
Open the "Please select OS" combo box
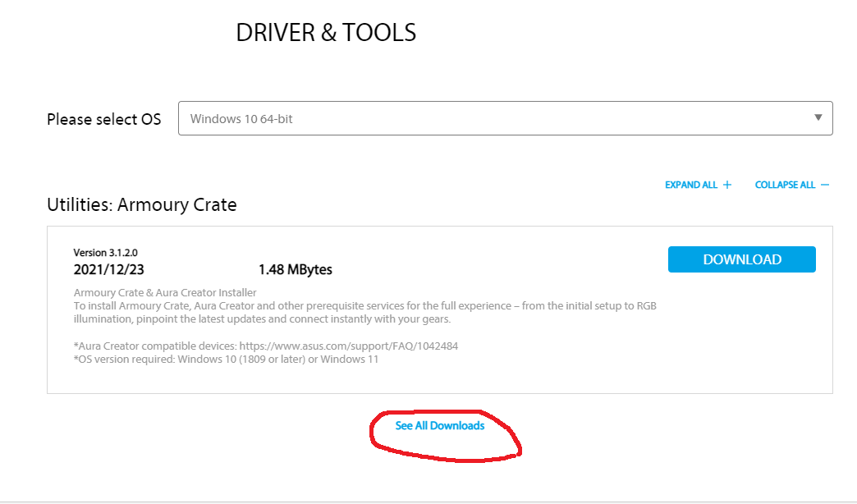pyautogui.click(x=505, y=117)
